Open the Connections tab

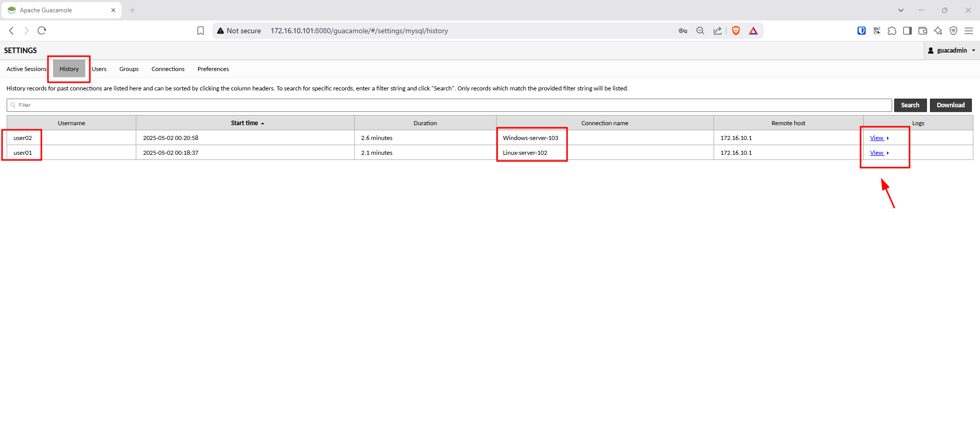pos(168,69)
